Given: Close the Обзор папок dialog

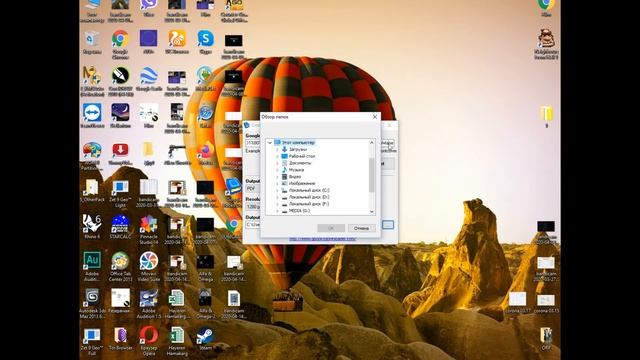Looking at the screenshot, I should coord(375,117).
